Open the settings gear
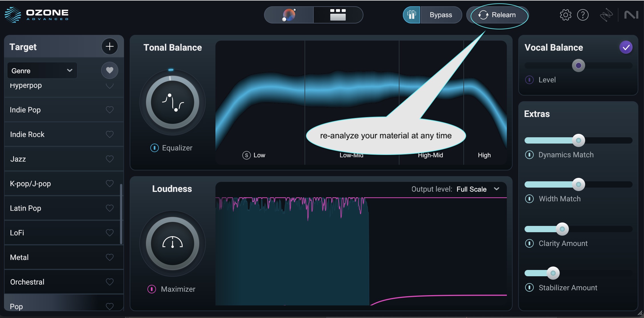 (565, 15)
